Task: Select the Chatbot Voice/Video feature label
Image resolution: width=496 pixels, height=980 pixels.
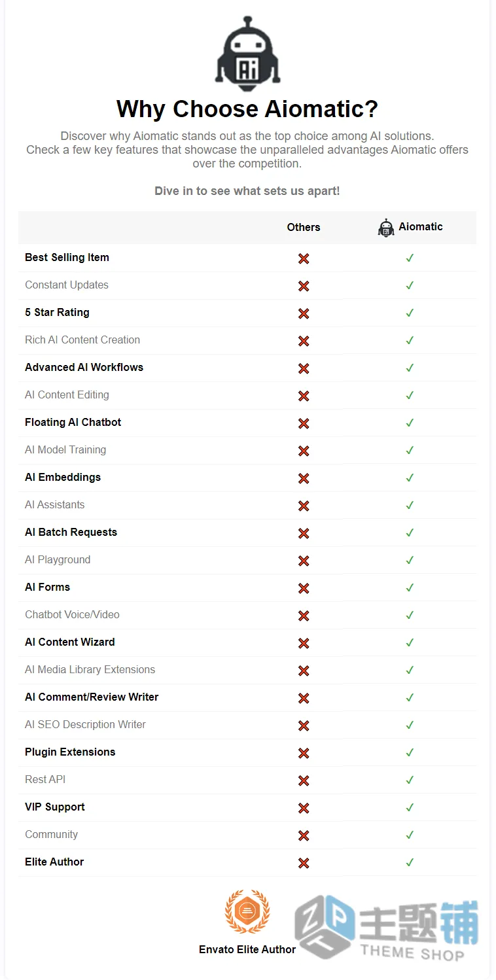Action: coord(72,614)
